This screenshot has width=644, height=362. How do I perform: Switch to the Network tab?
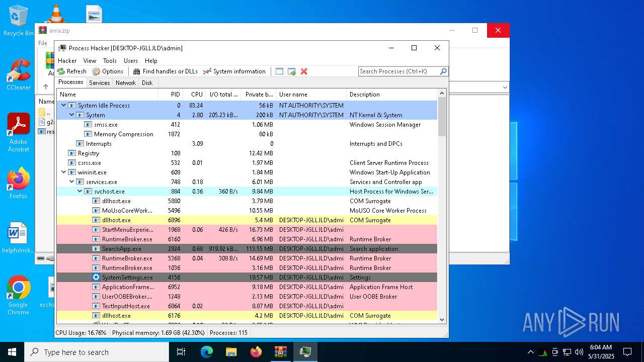click(126, 83)
